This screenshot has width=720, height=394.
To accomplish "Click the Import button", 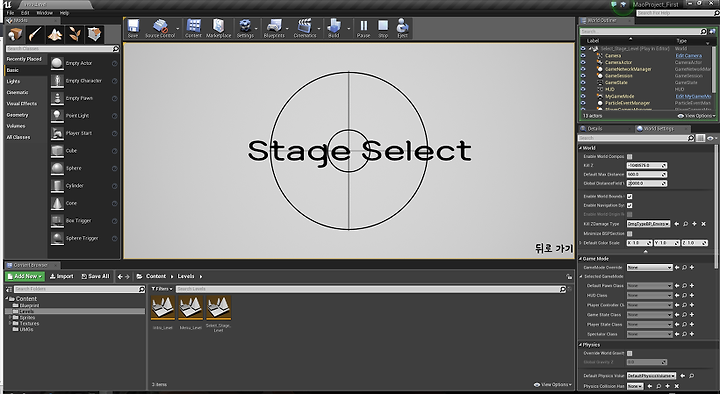I will pos(62,276).
